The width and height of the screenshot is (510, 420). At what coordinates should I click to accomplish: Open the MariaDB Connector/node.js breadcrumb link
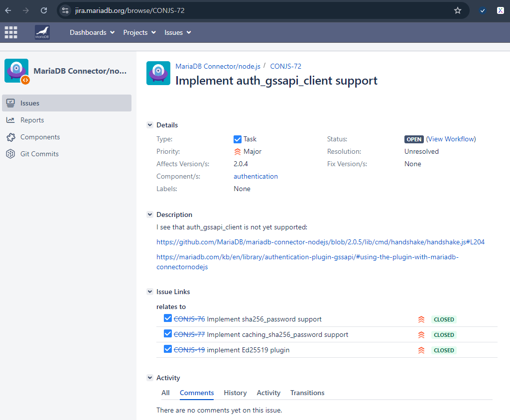(218, 66)
